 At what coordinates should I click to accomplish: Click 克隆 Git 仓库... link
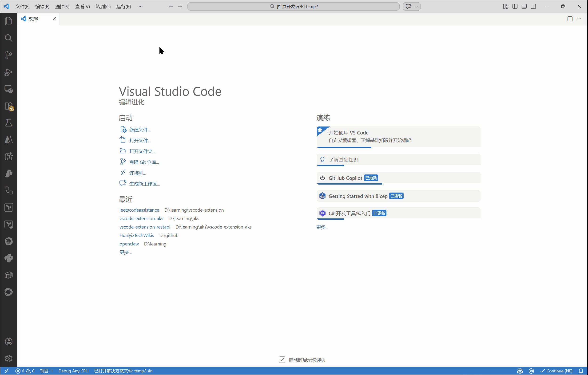coord(144,162)
